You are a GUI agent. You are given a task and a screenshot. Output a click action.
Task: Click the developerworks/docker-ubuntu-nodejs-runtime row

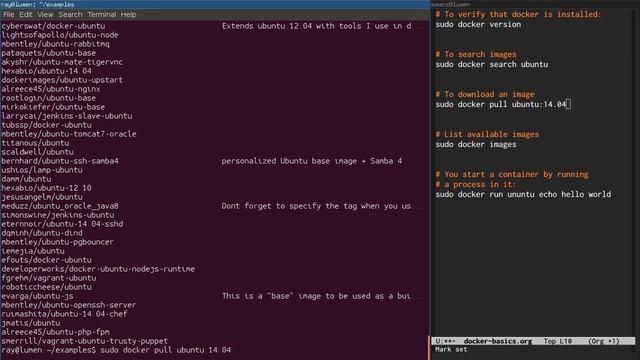[98, 269]
